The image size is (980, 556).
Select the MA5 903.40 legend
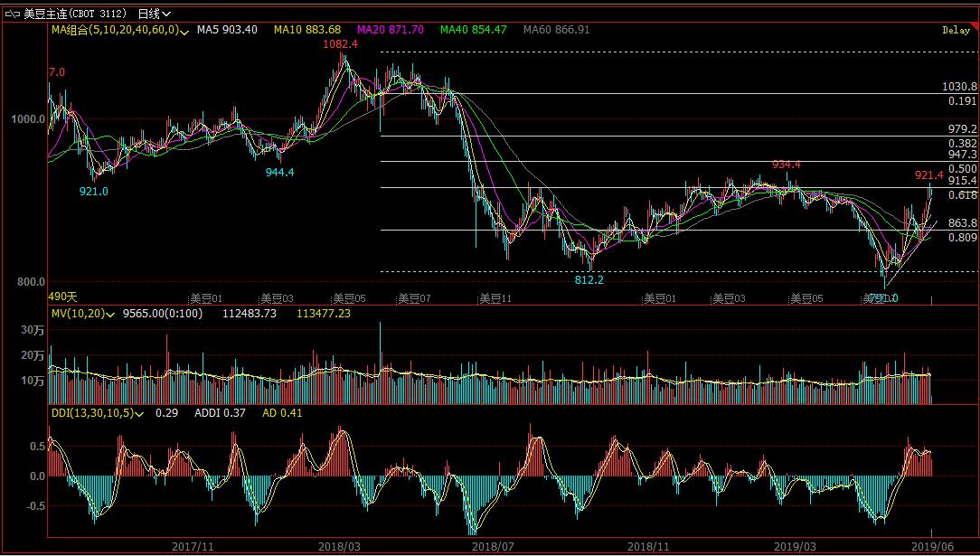pyautogui.click(x=228, y=30)
